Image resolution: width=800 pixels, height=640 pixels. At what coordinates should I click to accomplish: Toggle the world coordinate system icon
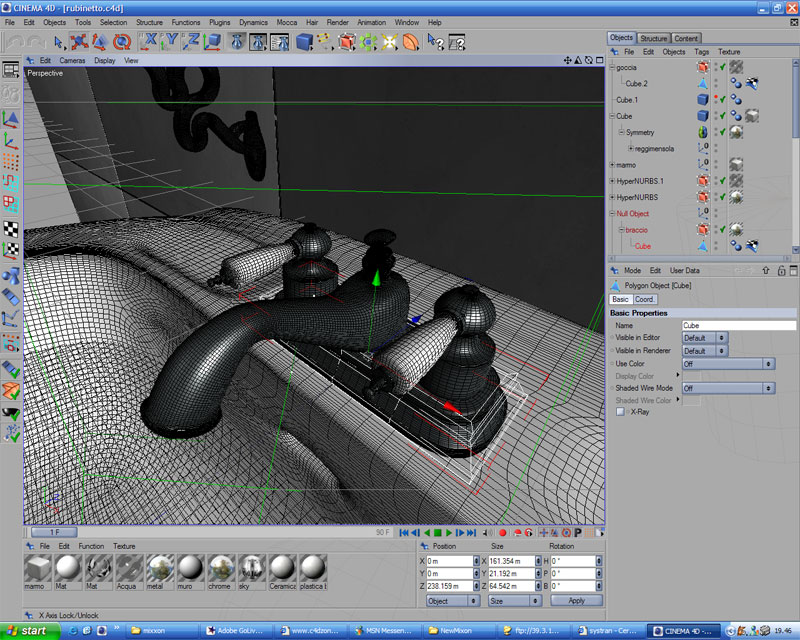coord(212,42)
